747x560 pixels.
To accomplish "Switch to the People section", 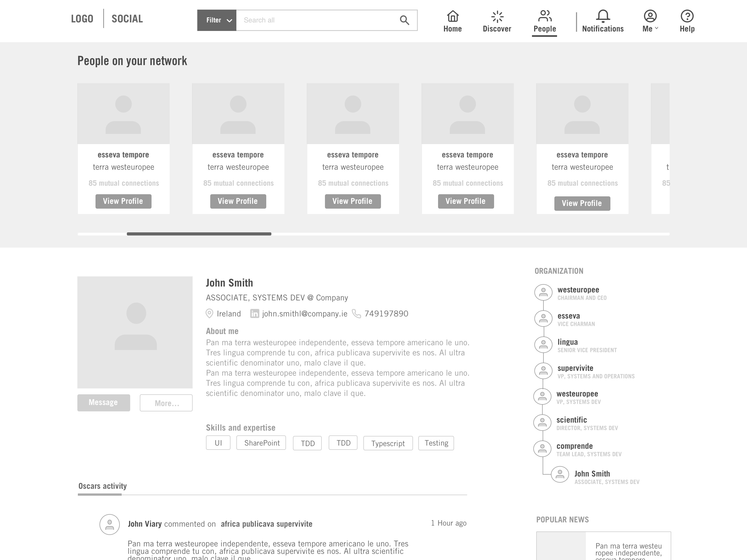I will click(x=545, y=21).
